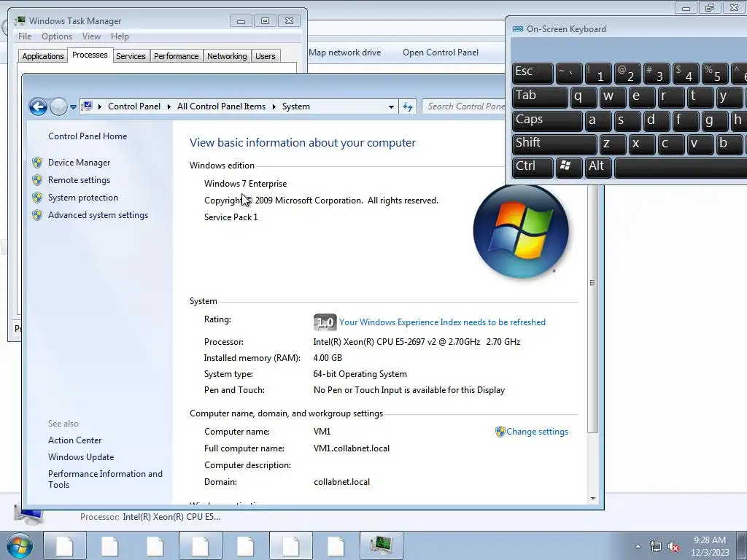Open View menu in Task Manager
This screenshot has width=747, height=560.
tap(91, 36)
